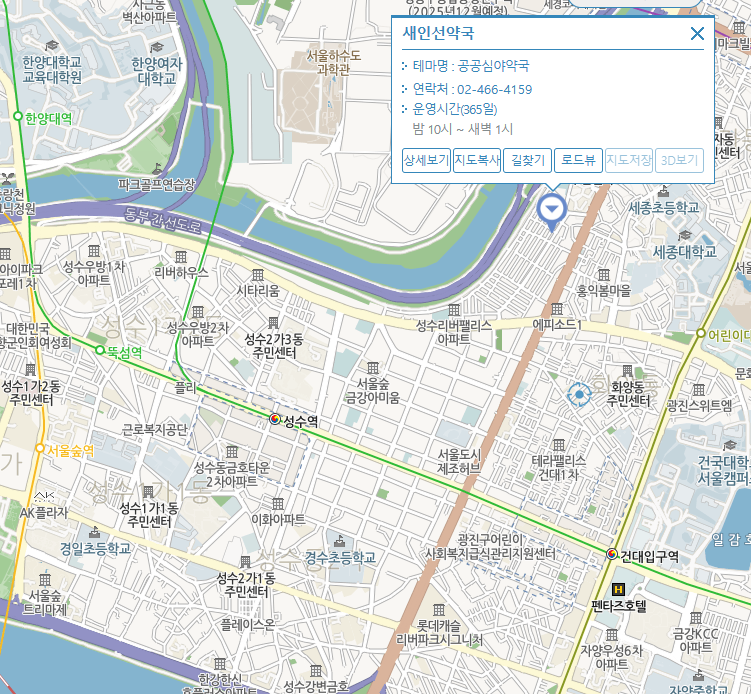Click 어린이대공원 station circle marker
The height and width of the screenshot is (694, 751).
pos(701,333)
